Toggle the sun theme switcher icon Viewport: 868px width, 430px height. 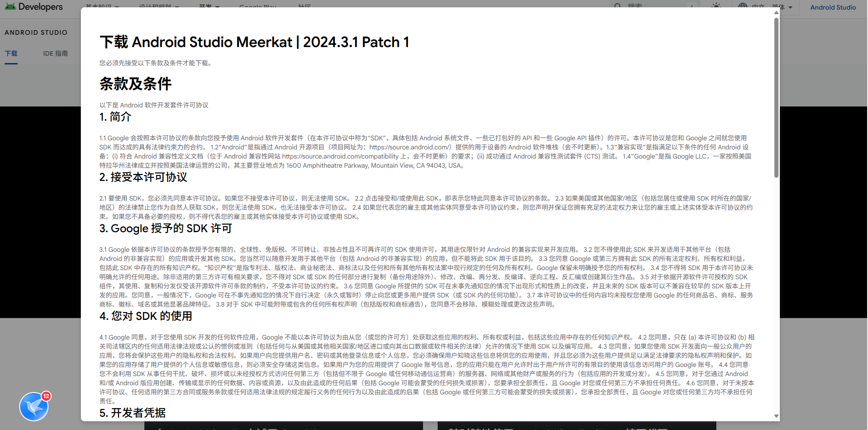pyautogui.click(x=716, y=7)
